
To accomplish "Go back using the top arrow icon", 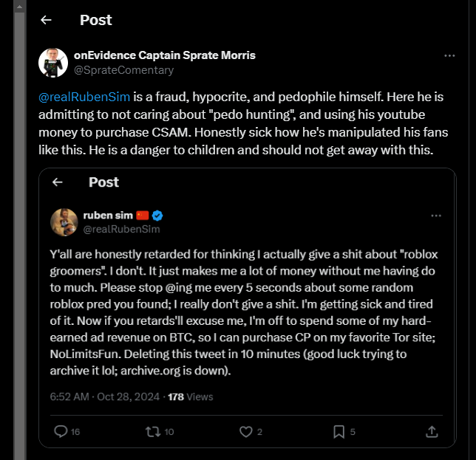I will pos(46,20).
